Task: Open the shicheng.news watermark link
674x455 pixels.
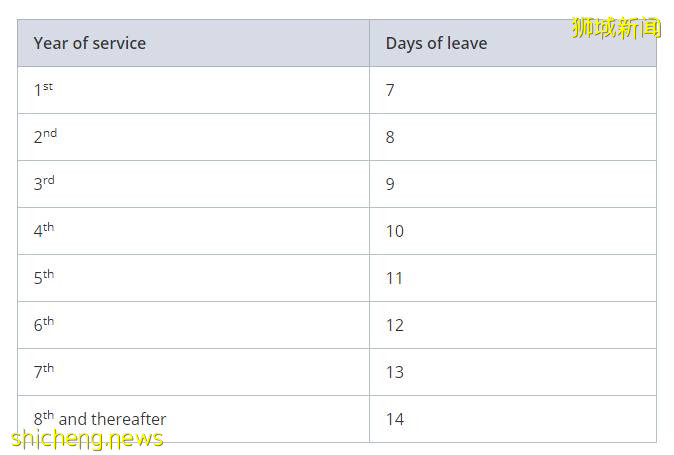Action: click(x=87, y=439)
